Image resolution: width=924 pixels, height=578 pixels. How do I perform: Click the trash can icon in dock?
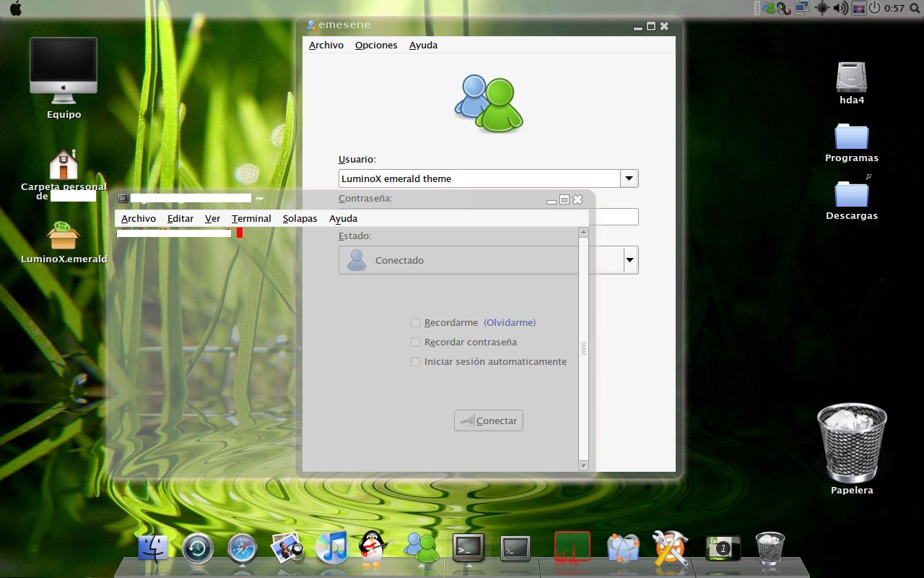[x=770, y=548]
